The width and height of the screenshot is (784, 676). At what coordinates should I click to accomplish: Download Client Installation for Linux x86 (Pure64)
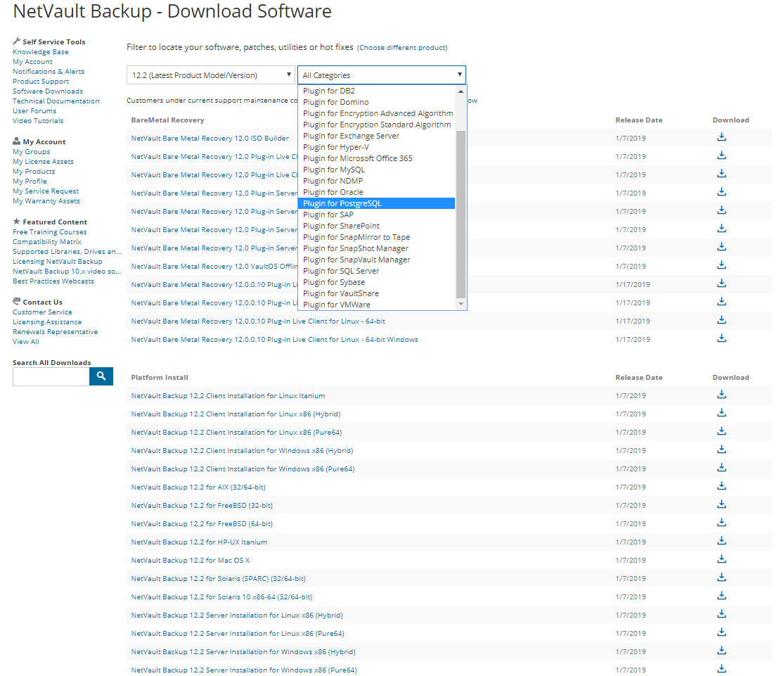pos(721,431)
